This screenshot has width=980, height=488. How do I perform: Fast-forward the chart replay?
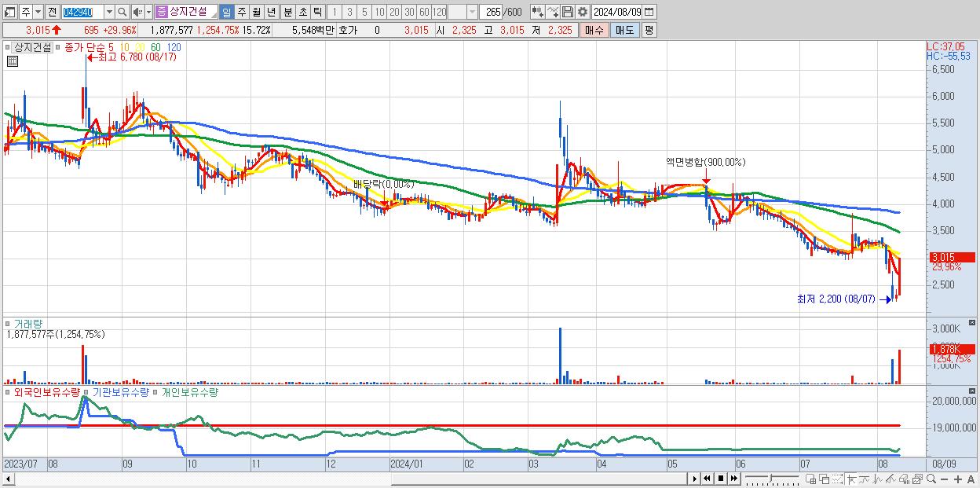pyautogui.click(x=734, y=479)
